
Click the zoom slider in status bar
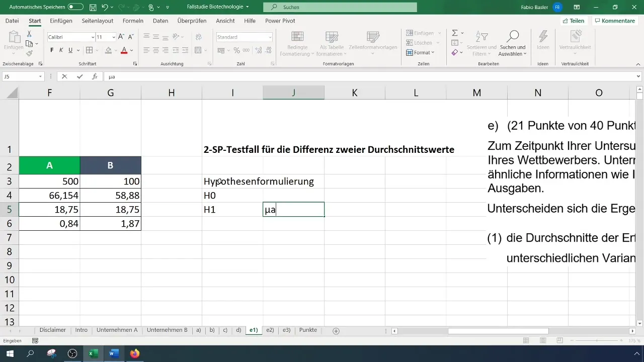coord(596,340)
